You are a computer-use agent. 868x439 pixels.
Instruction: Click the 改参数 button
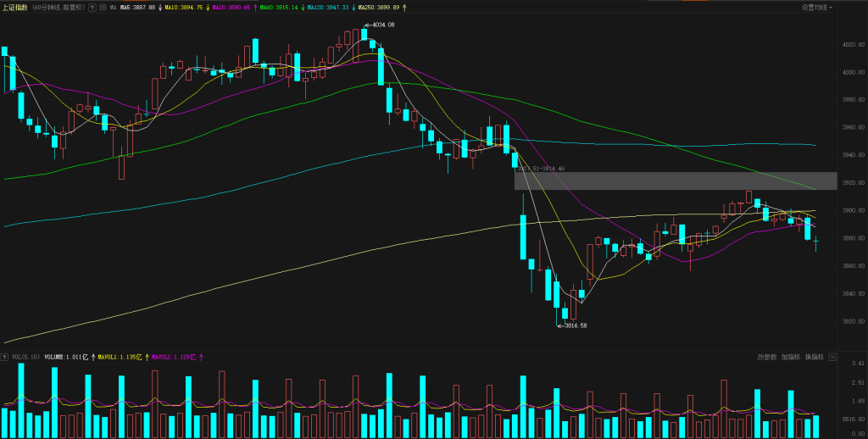(x=767, y=358)
